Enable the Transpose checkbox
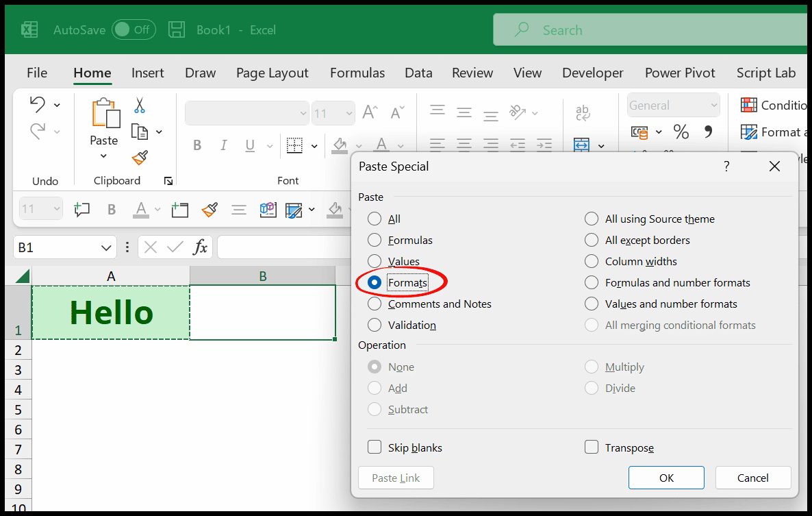Viewport: 812px width, 516px height. [591, 447]
